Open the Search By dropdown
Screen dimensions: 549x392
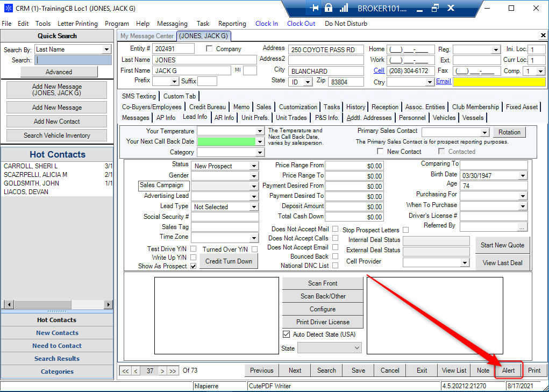coord(107,49)
